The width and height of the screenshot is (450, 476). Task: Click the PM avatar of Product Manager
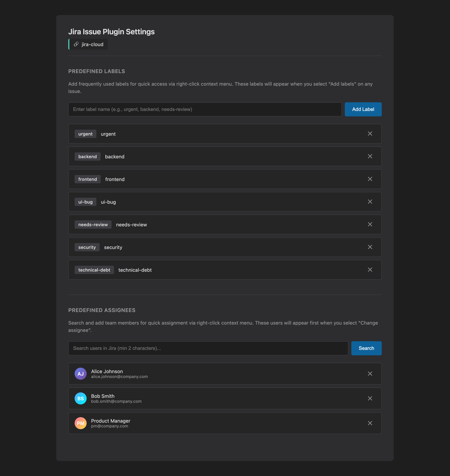(x=81, y=423)
